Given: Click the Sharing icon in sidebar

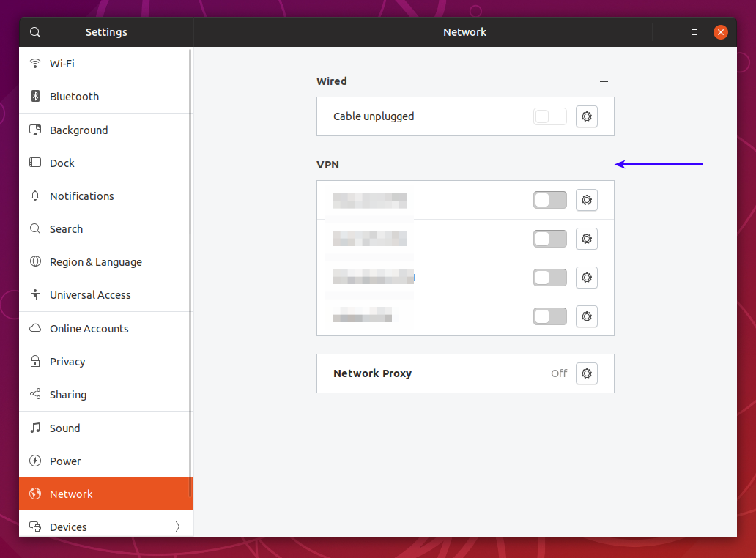Looking at the screenshot, I should 35,394.
